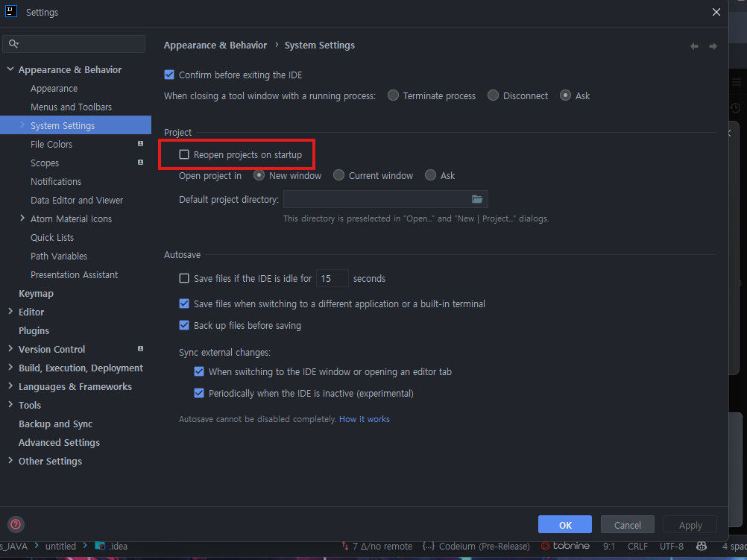Toggle Back up files before saving
This screenshot has height=560, width=747.
[184, 326]
